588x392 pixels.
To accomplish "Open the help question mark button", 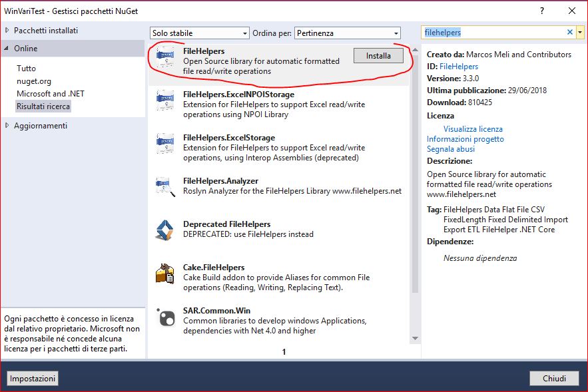I will pyautogui.click(x=542, y=11).
